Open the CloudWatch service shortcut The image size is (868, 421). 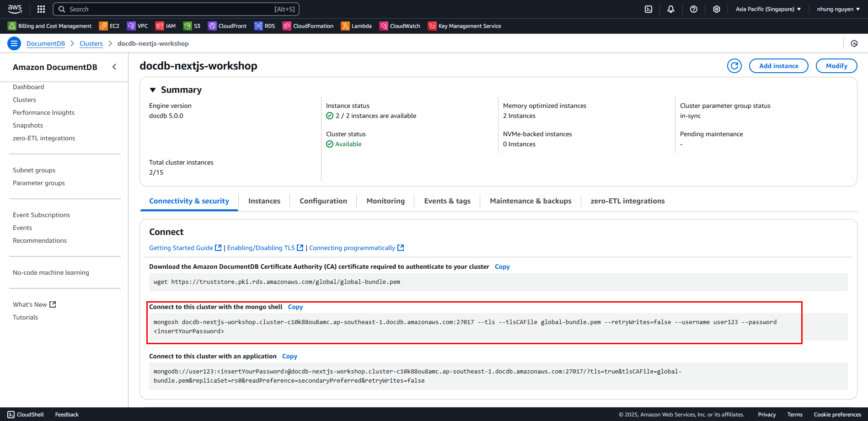coord(400,26)
